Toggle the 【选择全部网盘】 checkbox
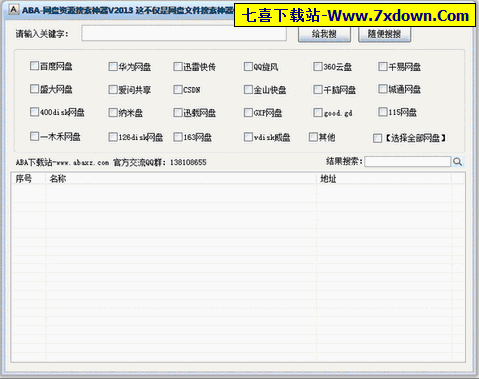 coord(377,138)
